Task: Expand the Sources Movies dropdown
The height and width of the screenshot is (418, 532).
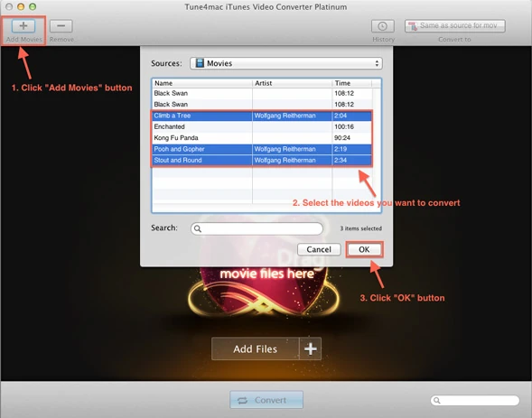Action: [x=286, y=63]
